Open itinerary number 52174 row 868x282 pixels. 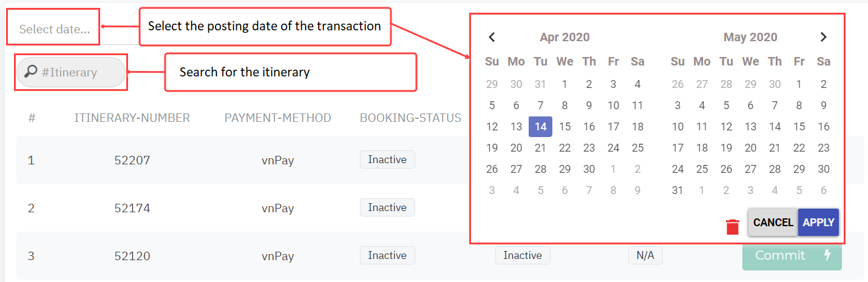(132, 208)
